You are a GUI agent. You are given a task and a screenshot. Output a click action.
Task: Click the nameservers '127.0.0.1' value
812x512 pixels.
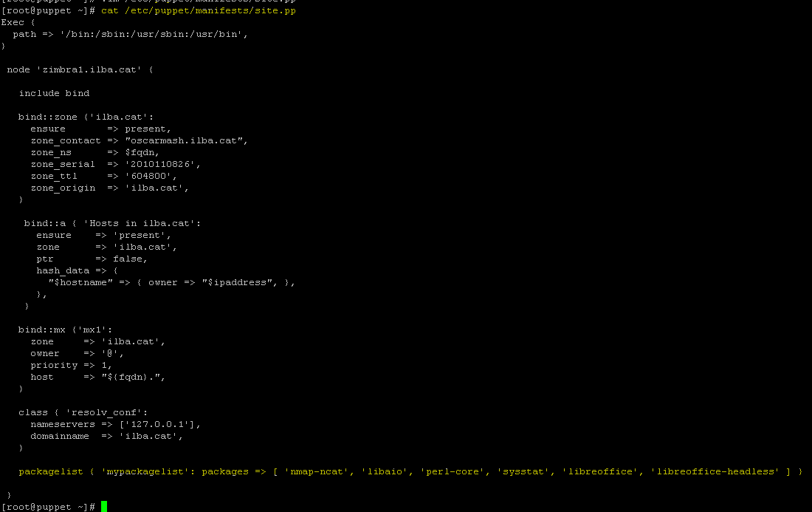tap(157, 424)
